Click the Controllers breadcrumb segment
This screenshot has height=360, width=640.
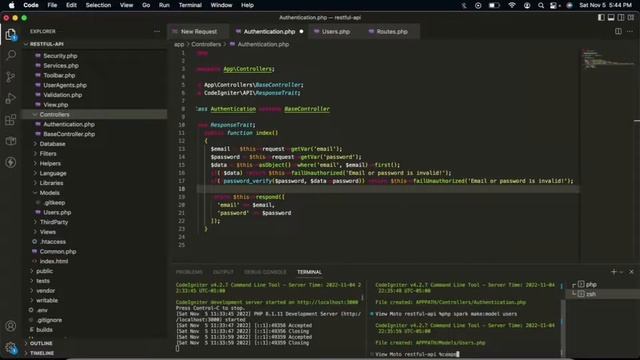tap(206, 44)
